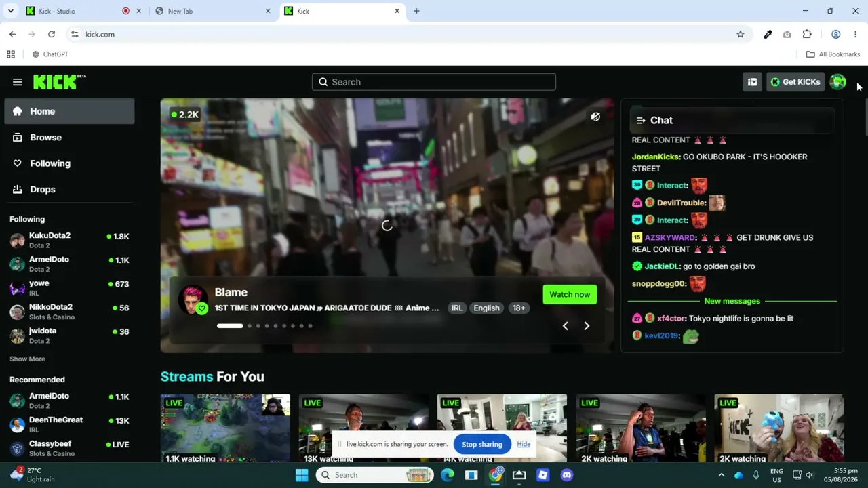Open Discord from the taskbar
868x488 pixels.
[566, 475]
